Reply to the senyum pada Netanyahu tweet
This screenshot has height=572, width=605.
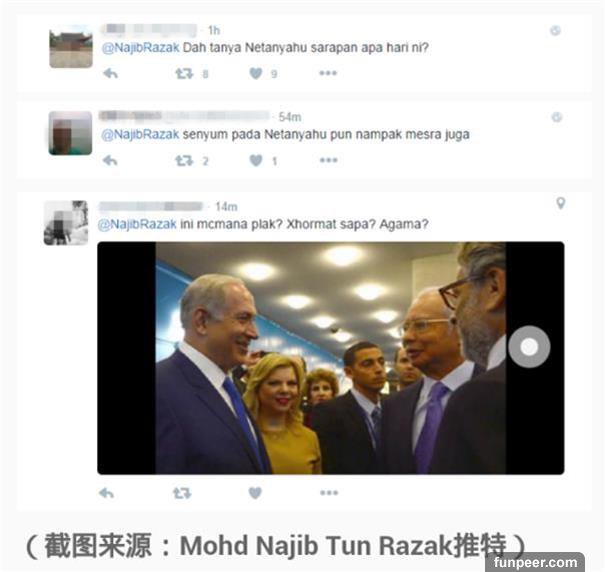click(x=110, y=160)
